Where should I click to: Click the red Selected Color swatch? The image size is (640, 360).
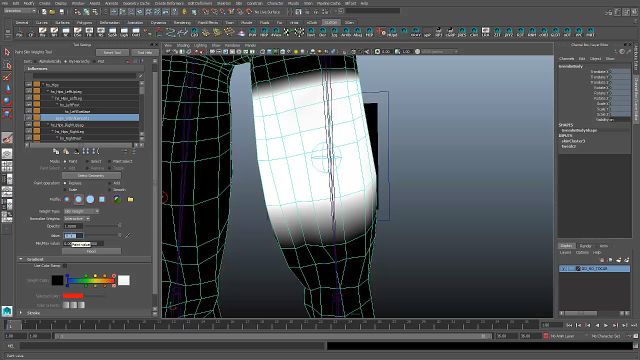73,296
